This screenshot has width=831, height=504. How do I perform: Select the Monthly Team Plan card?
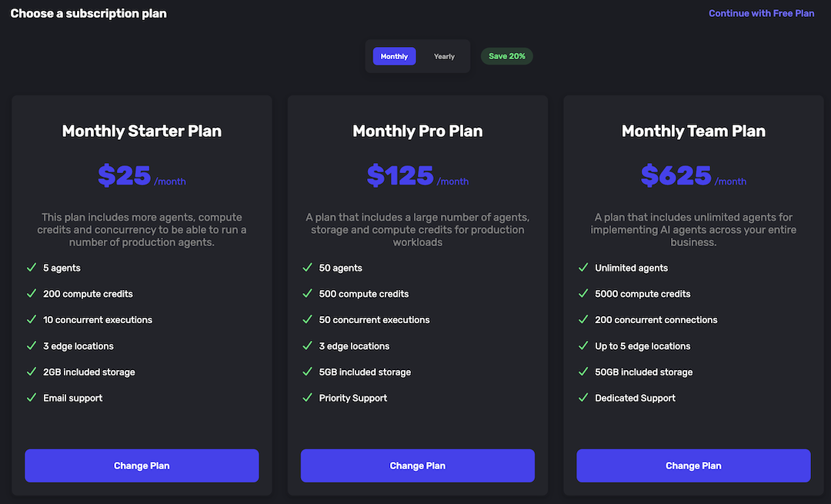(x=692, y=131)
